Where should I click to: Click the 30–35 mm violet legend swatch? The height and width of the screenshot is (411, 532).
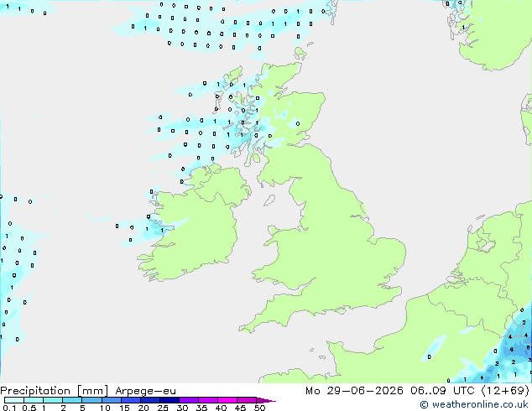coord(188,400)
